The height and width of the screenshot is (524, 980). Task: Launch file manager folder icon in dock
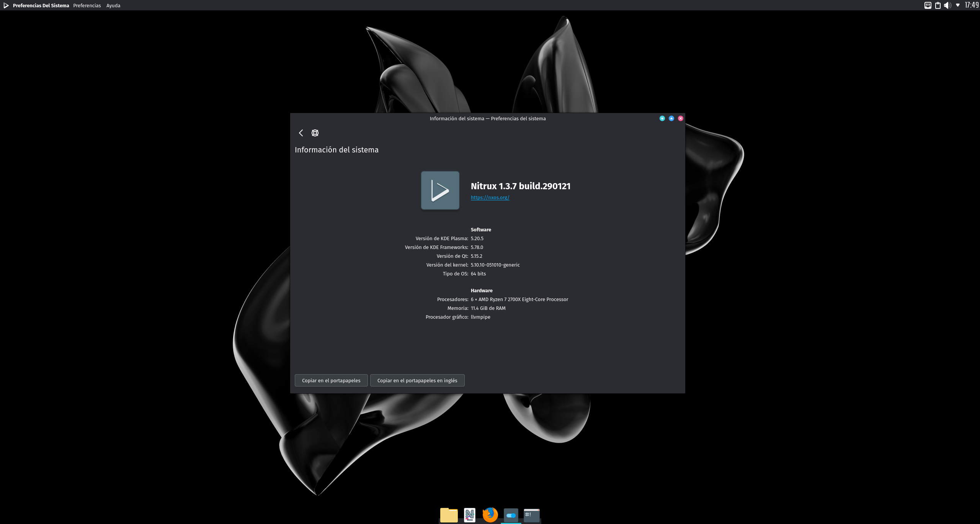pos(449,515)
